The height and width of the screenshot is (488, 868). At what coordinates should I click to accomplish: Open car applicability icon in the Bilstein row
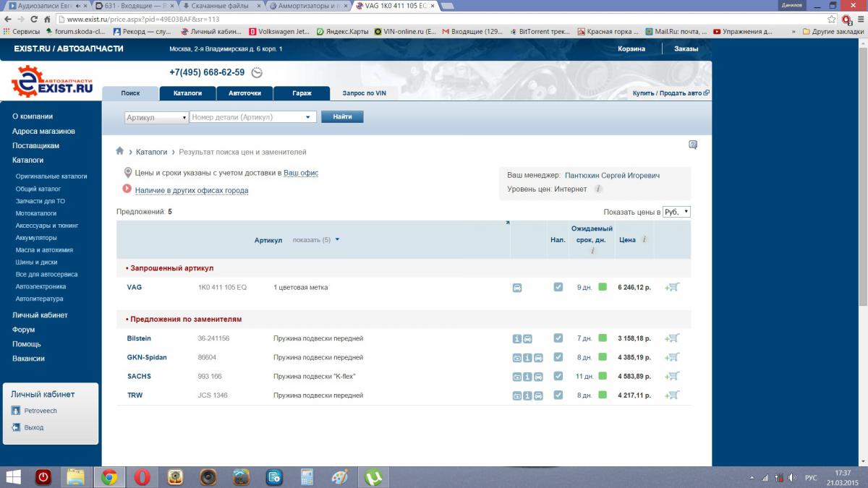tap(528, 338)
